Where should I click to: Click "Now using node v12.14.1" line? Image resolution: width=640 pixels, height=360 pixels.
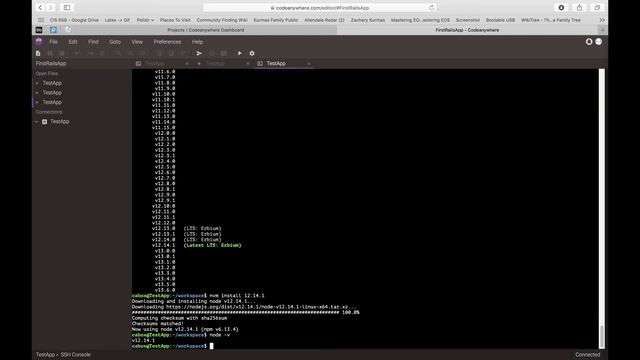[x=185, y=329]
